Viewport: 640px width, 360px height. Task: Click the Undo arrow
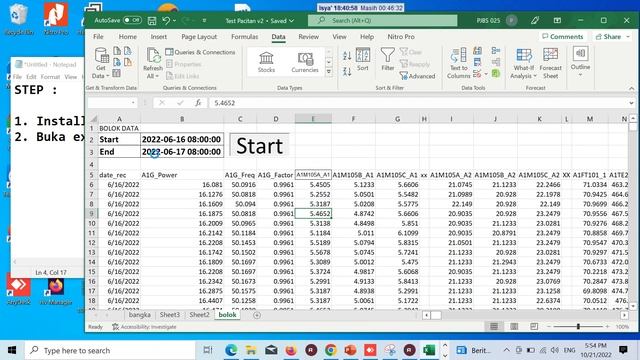pos(166,20)
